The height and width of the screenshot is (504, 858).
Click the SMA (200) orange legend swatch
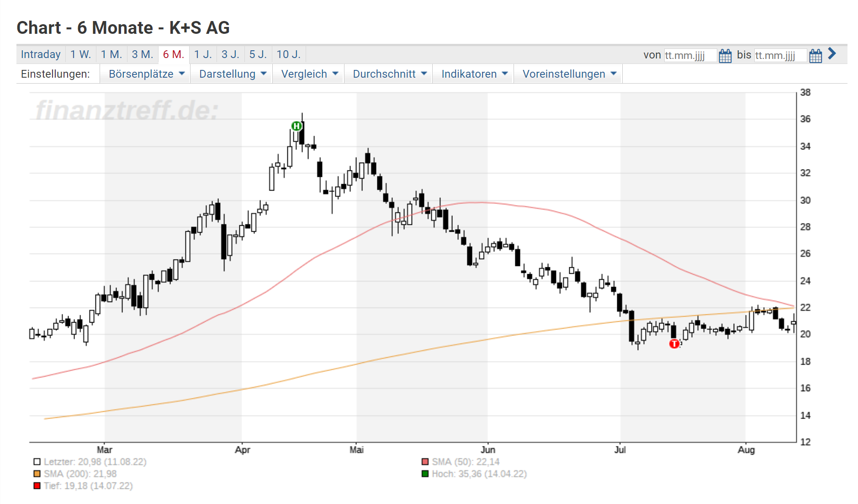[37, 474]
